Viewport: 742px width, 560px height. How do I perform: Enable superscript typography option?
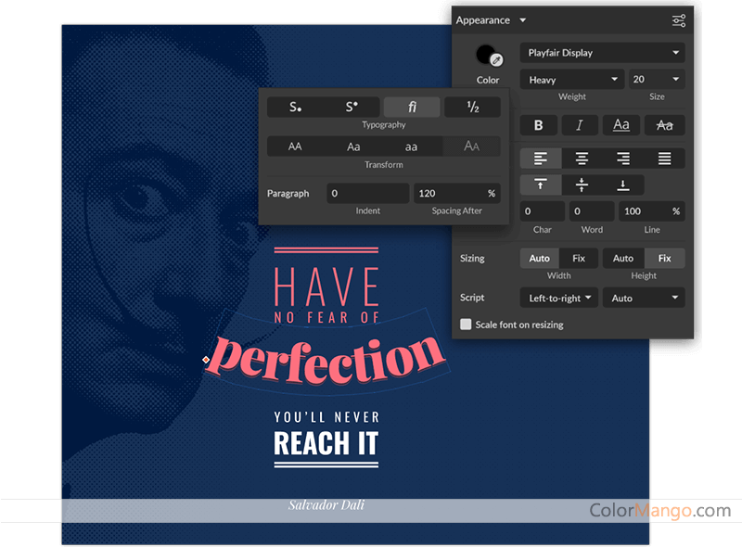353,107
